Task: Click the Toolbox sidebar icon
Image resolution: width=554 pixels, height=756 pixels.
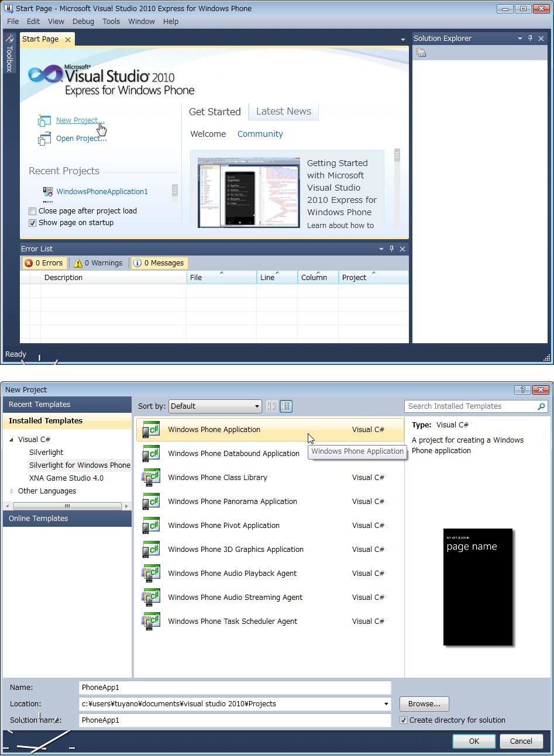Action: pyautogui.click(x=9, y=39)
